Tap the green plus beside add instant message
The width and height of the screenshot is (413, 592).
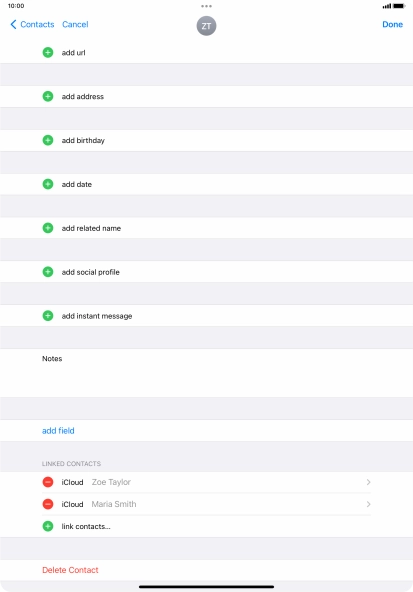coord(48,316)
